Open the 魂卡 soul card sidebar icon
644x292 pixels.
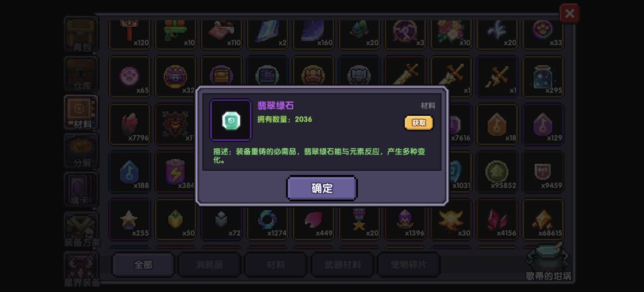click(81, 190)
